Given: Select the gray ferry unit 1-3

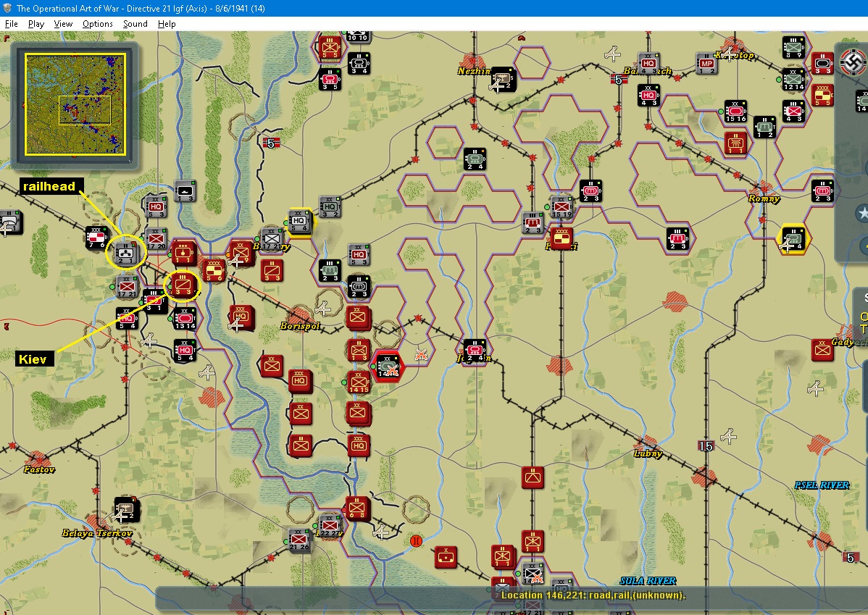Looking at the screenshot, I should pyautogui.click(x=185, y=191).
